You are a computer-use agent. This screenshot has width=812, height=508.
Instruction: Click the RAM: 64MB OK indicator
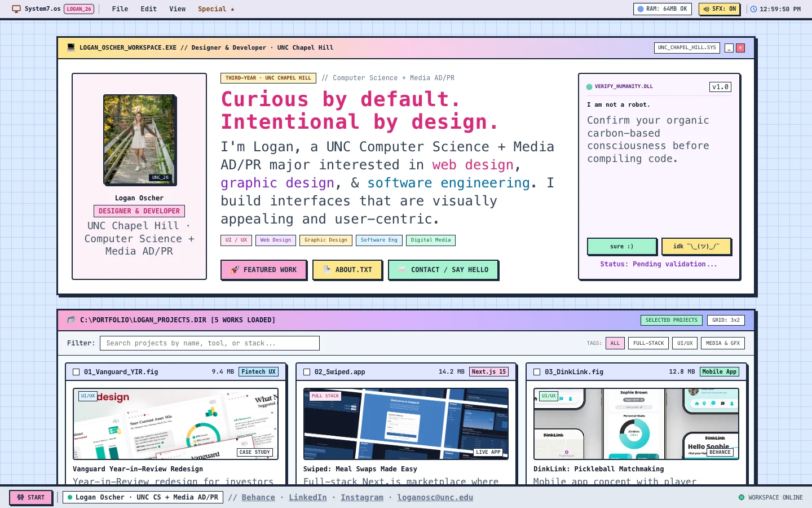(x=662, y=9)
